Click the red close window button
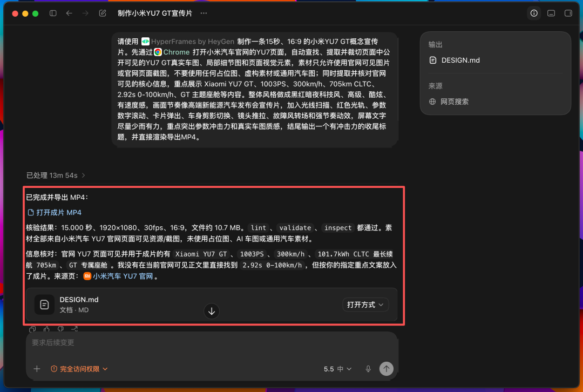Image resolution: width=583 pixels, height=392 pixels. (15, 13)
